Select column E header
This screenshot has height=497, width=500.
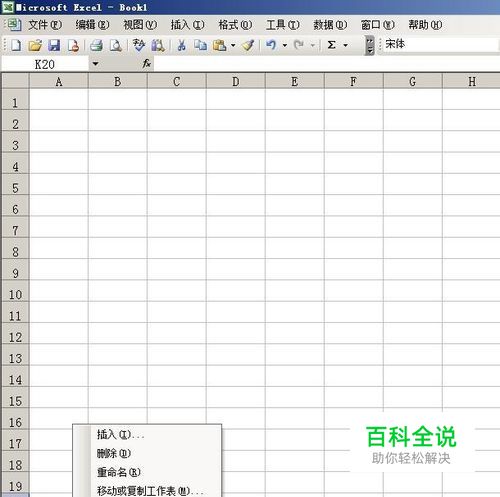tap(295, 81)
